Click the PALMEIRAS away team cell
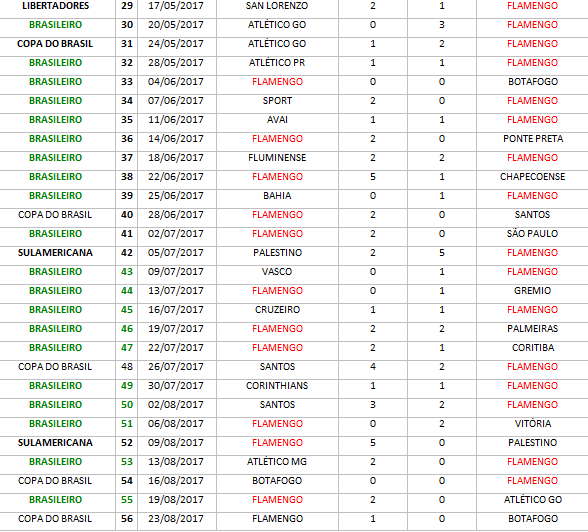The height and width of the screenshot is (532, 588). 532,329
